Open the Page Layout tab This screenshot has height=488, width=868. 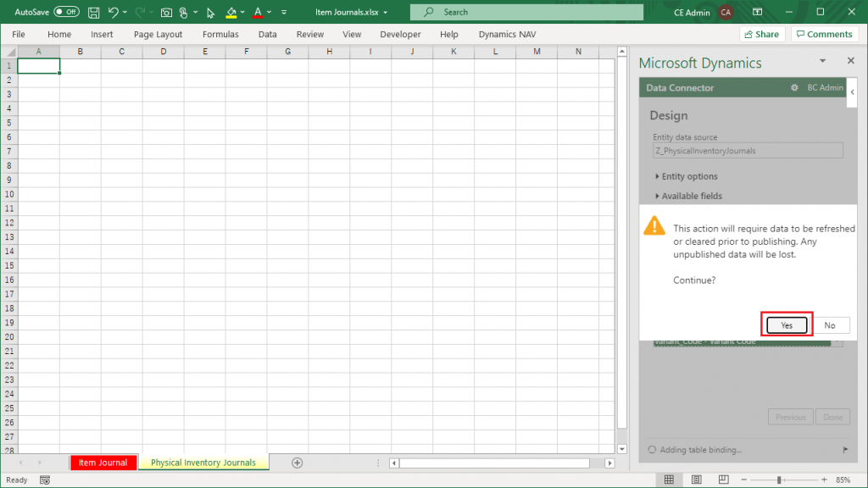(158, 34)
